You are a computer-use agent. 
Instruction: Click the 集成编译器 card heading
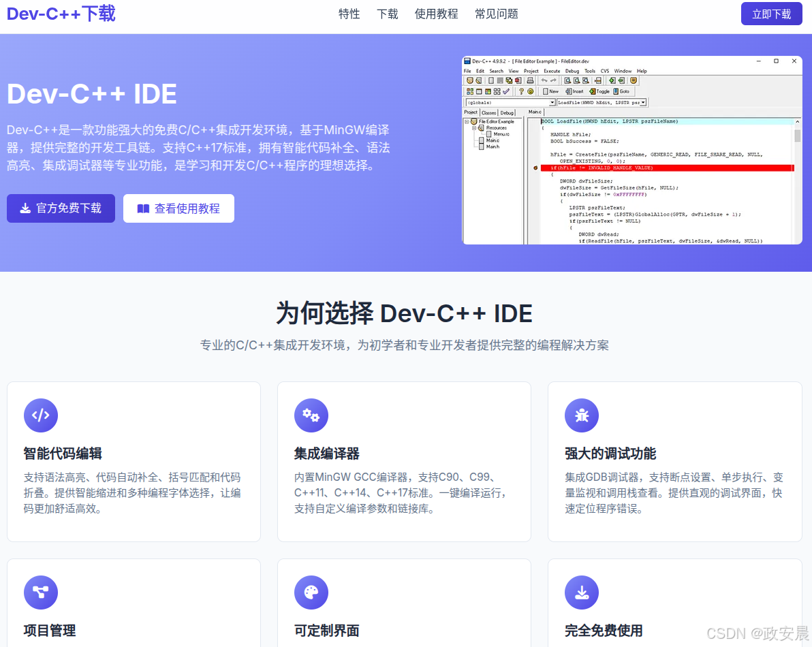coord(327,454)
